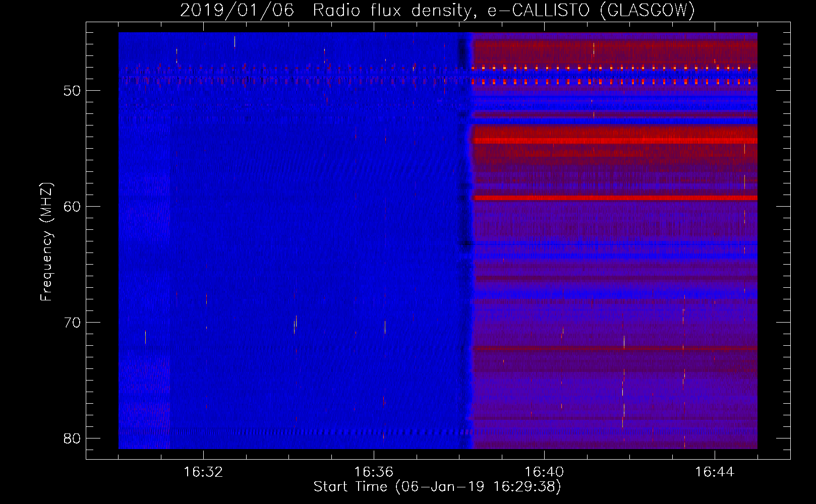This screenshot has width=816, height=504.
Task: Click the date "2019/01/06" in the title
Action: tap(237, 10)
